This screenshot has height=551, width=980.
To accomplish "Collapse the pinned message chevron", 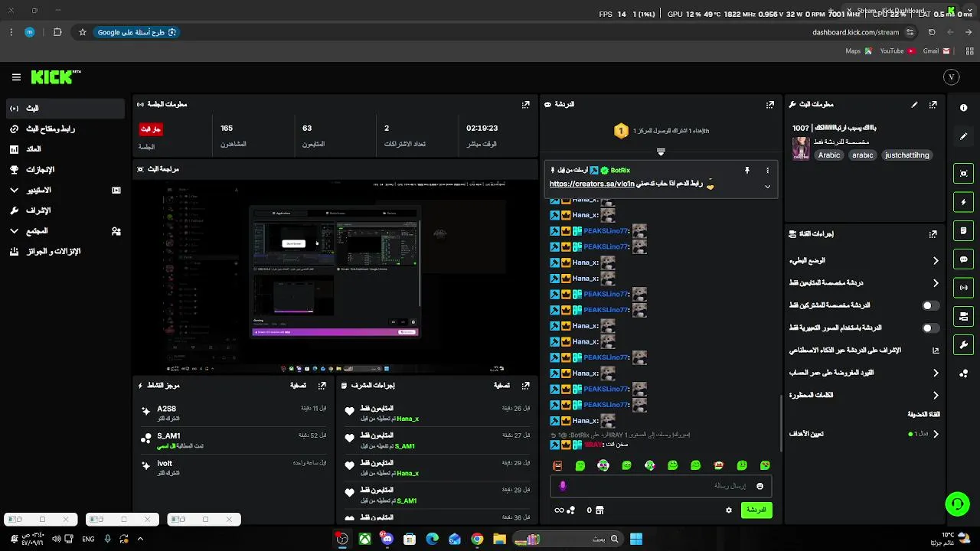I will pos(767,187).
